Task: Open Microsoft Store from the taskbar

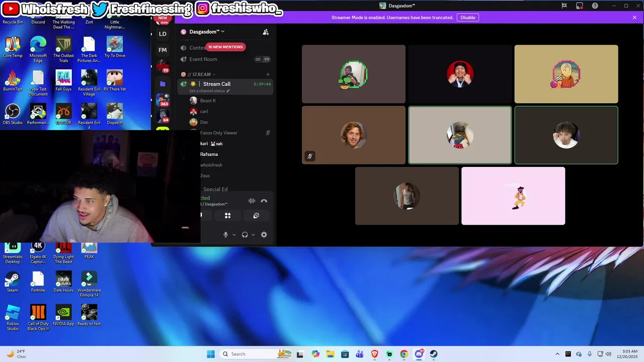Action: point(345,354)
